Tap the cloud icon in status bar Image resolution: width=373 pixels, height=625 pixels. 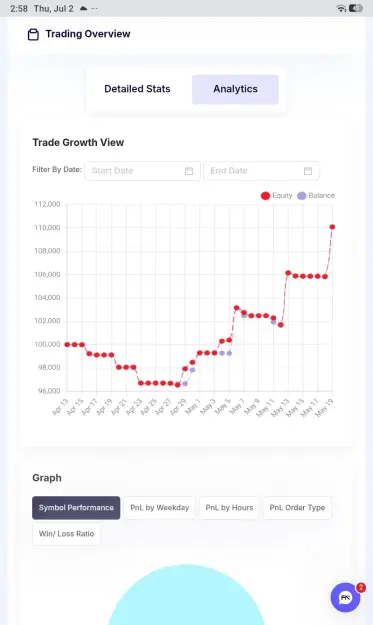83,8
